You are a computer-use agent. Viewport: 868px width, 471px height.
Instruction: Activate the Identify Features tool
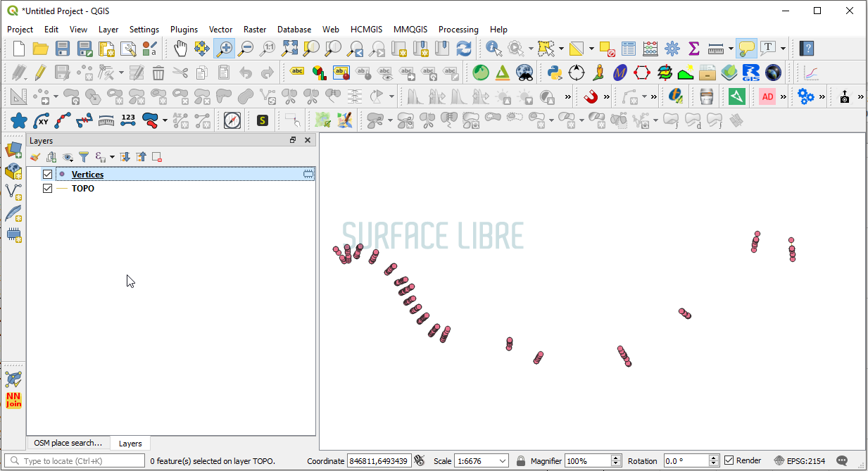[493, 49]
